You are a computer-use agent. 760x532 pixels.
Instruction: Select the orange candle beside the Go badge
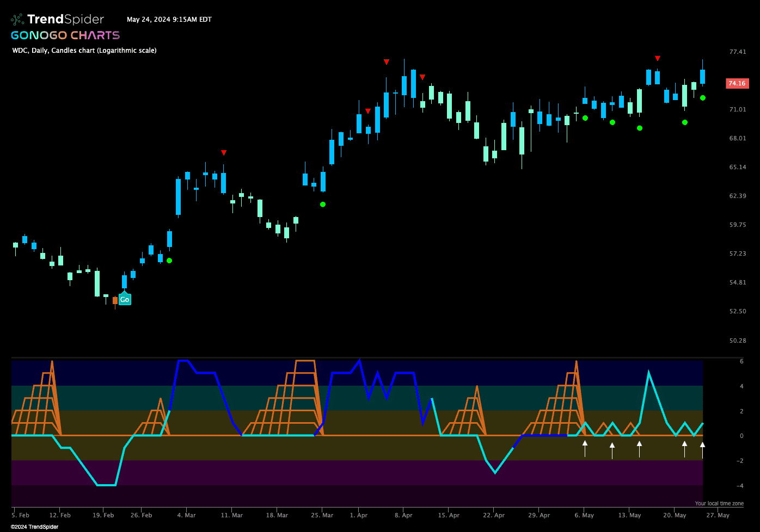[x=115, y=300]
